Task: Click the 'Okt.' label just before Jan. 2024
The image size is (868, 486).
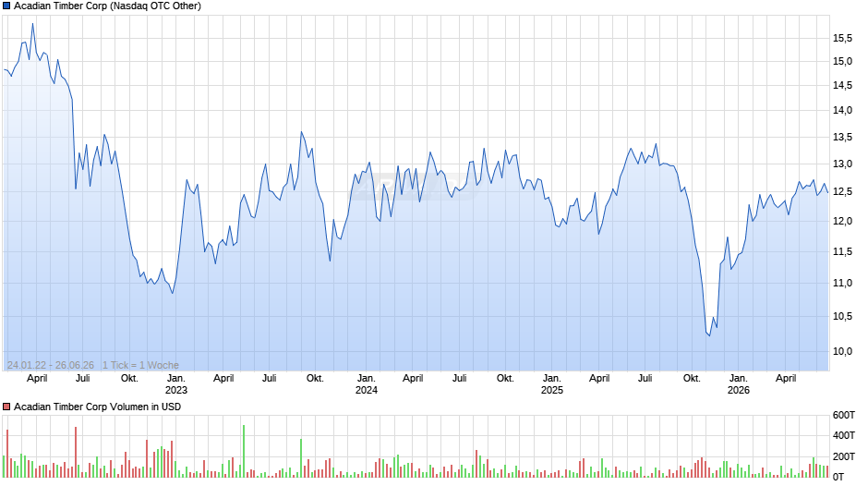Action: pyautogui.click(x=315, y=379)
